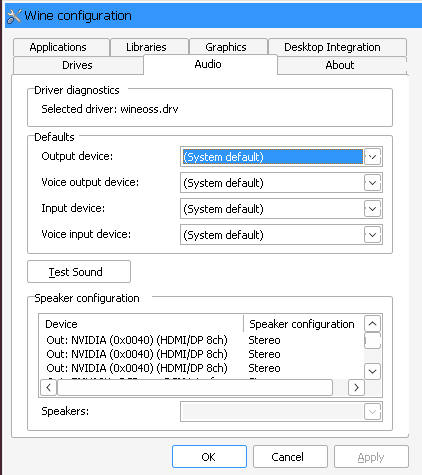Show the About tab

(x=341, y=65)
